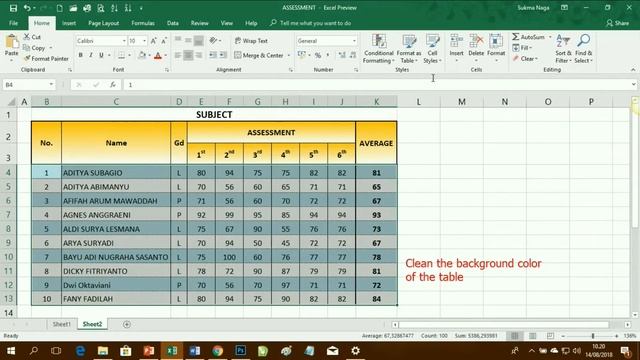The height and width of the screenshot is (360, 640).
Task: Click the Cut scissors command
Action: 32,37
